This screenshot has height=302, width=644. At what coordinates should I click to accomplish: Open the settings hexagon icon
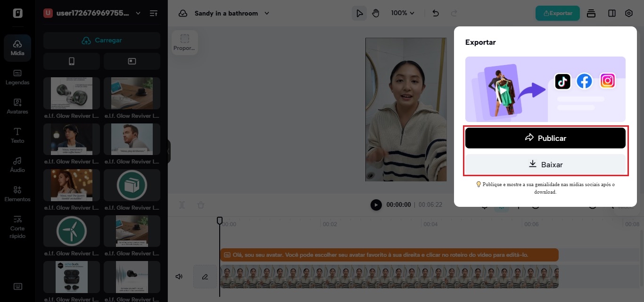pyautogui.click(x=628, y=13)
